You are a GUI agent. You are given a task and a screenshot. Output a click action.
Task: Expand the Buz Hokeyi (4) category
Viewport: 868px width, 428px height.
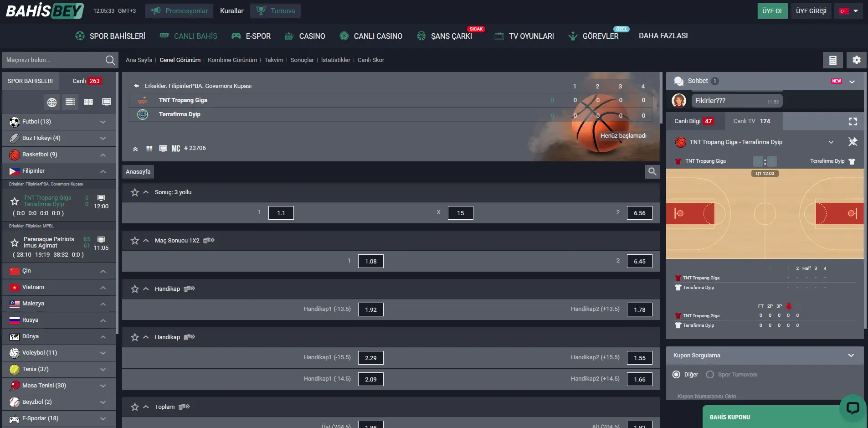coord(59,138)
